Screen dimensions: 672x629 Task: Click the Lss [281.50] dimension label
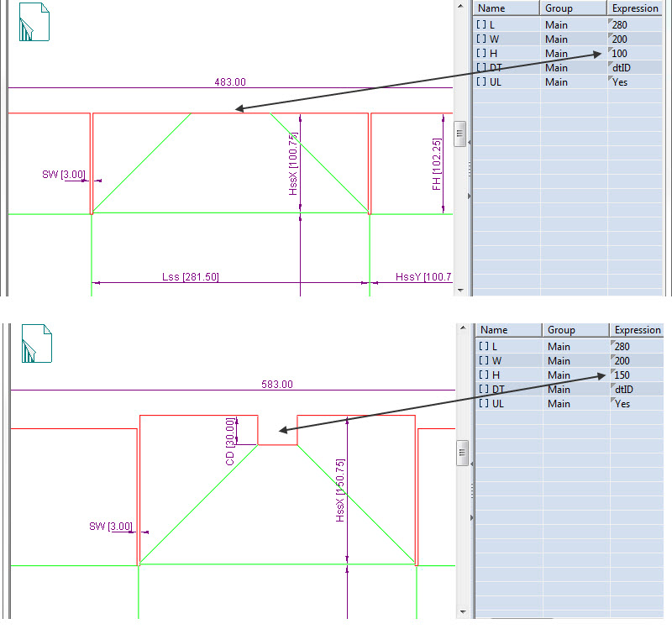(190, 276)
